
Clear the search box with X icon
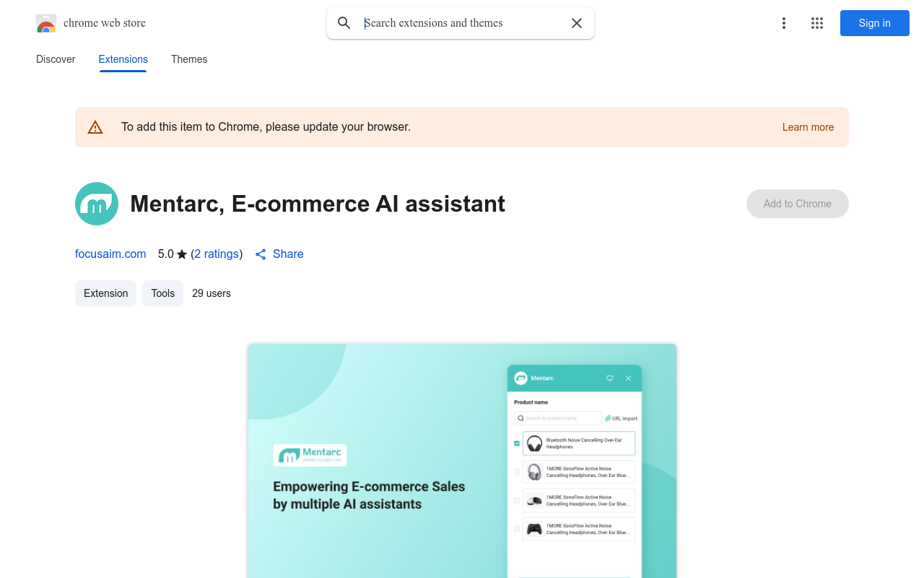(x=577, y=23)
